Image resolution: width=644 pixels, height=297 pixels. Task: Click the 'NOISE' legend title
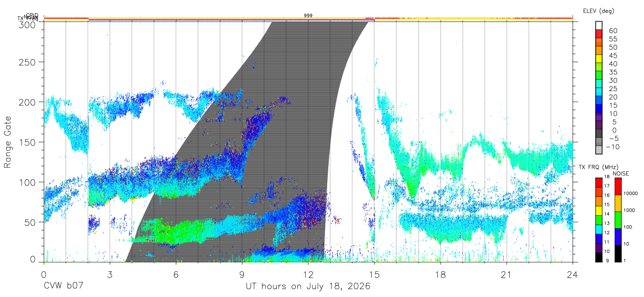pos(621,173)
